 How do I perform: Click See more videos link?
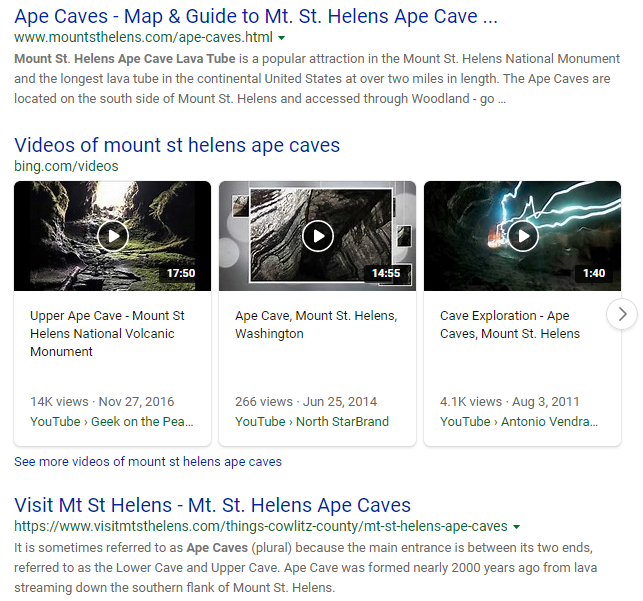point(148,462)
